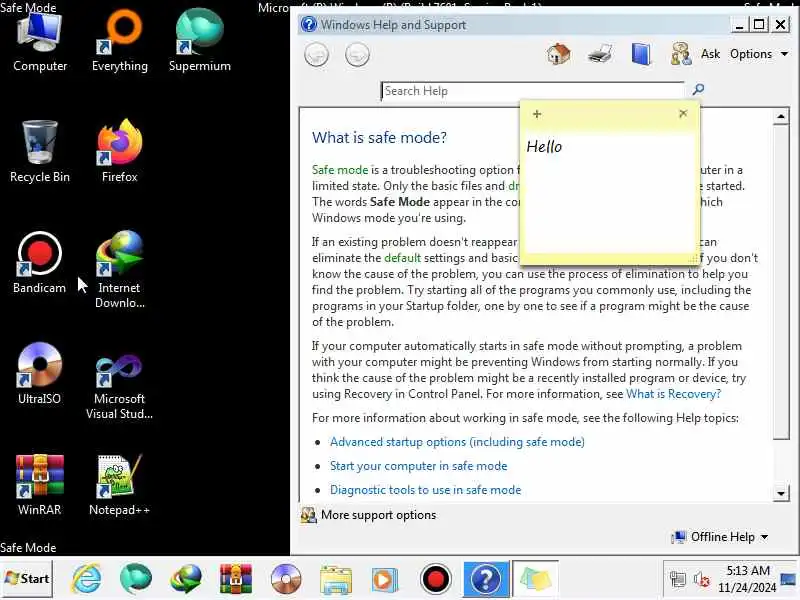Click the help pane scroll down arrow
This screenshot has width=800, height=600.
(x=781, y=493)
